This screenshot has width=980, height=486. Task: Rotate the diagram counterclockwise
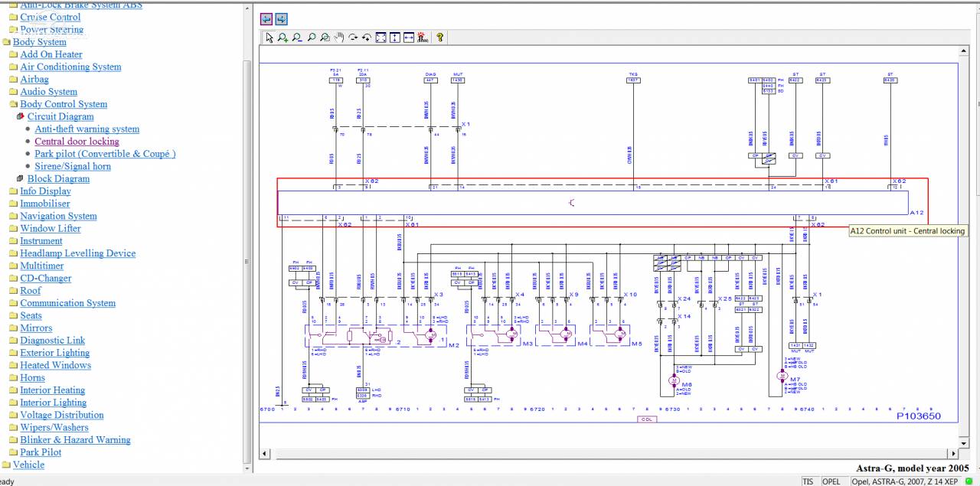click(367, 37)
